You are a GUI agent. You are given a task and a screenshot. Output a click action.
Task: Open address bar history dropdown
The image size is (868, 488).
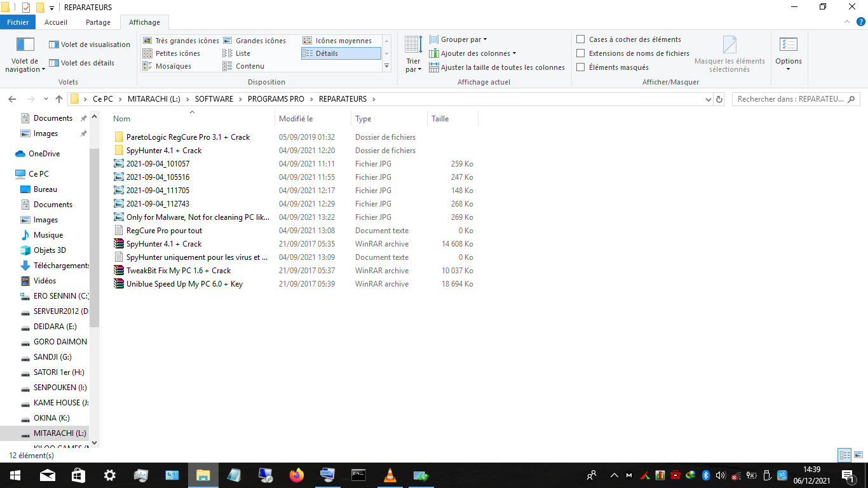click(x=709, y=99)
